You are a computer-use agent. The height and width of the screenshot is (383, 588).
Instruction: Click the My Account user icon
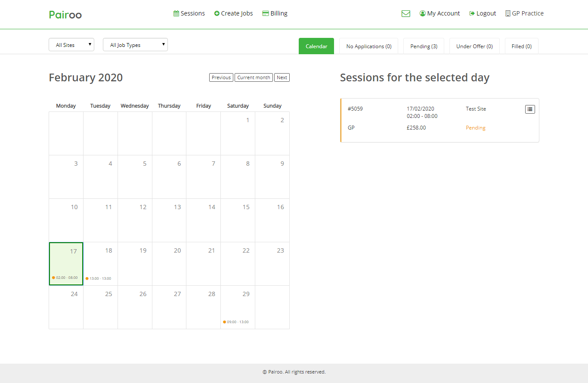tap(422, 14)
